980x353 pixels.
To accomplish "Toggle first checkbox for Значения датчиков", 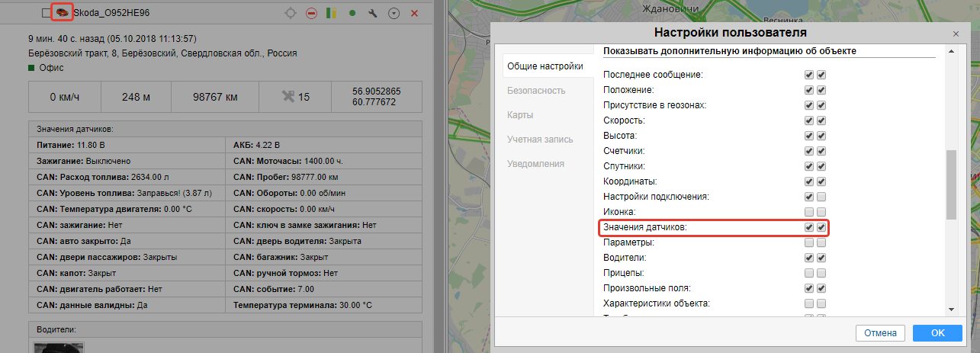I will click(x=808, y=227).
